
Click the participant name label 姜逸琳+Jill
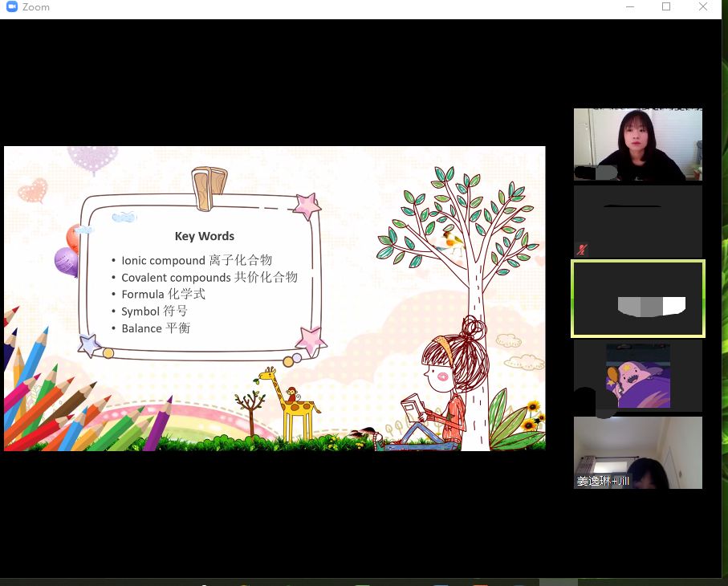(x=603, y=481)
